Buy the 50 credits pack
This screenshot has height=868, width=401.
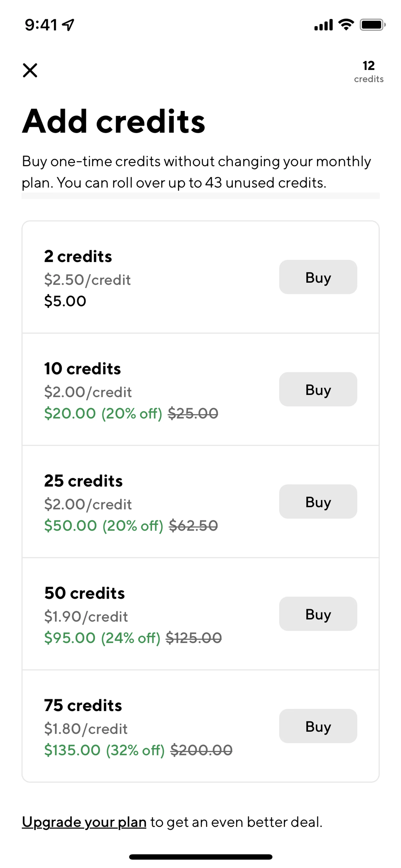coord(318,614)
